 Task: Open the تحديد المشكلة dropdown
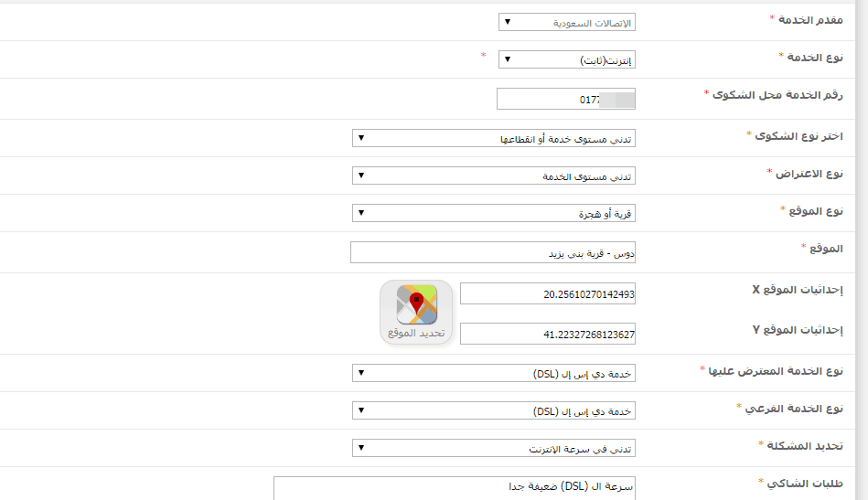(x=493, y=448)
